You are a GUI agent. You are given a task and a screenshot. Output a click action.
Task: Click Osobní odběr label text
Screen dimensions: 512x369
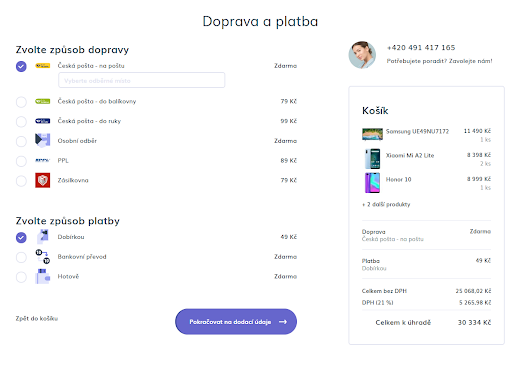click(77, 141)
